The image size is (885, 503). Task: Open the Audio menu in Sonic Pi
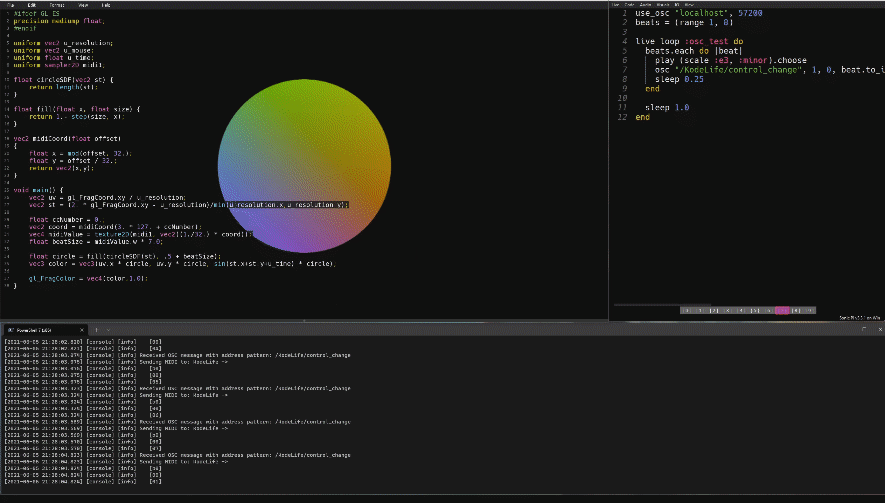tap(645, 5)
